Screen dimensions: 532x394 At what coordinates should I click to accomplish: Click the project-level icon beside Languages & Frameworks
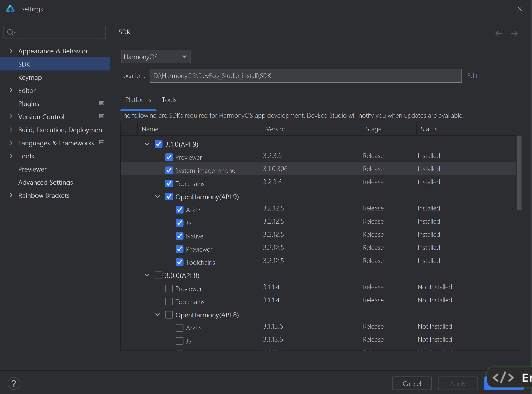tap(101, 142)
